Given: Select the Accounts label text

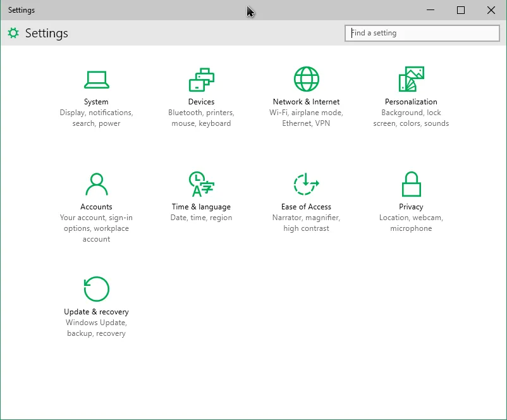Looking at the screenshot, I should coord(96,206).
